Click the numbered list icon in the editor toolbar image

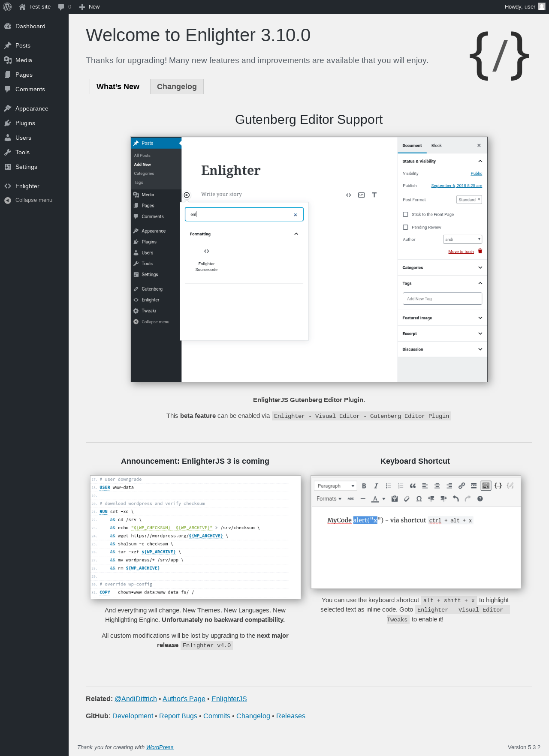click(401, 486)
